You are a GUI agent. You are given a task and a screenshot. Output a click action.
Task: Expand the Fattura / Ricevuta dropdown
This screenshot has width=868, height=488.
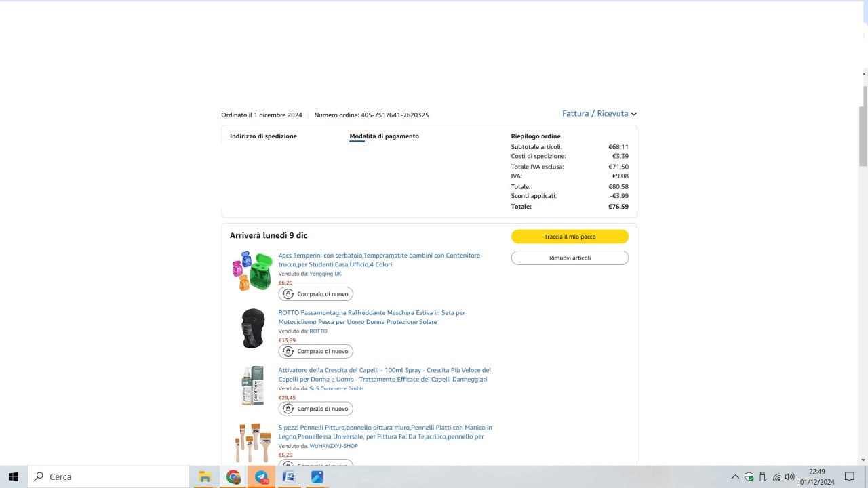click(599, 114)
